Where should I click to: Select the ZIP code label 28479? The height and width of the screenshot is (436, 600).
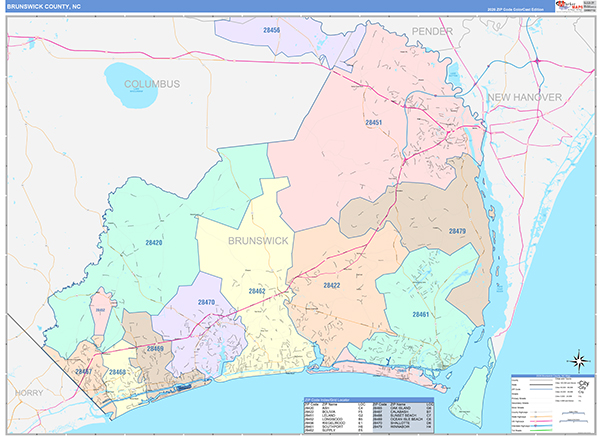click(x=457, y=231)
